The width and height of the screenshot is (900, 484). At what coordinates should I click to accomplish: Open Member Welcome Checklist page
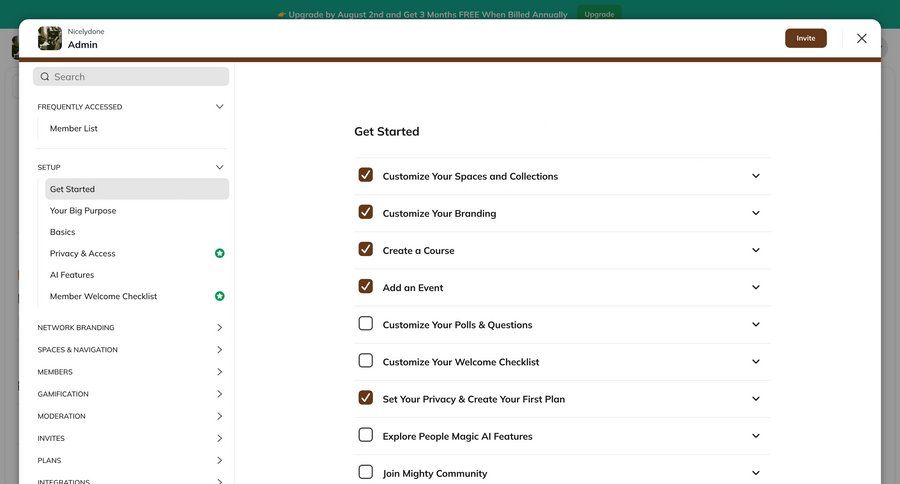[x=103, y=296]
